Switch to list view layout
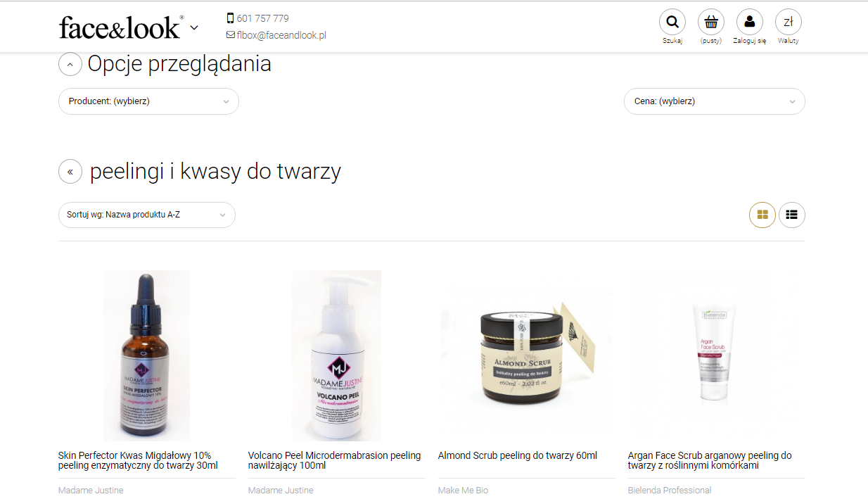The image size is (868, 499). tap(792, 215)
